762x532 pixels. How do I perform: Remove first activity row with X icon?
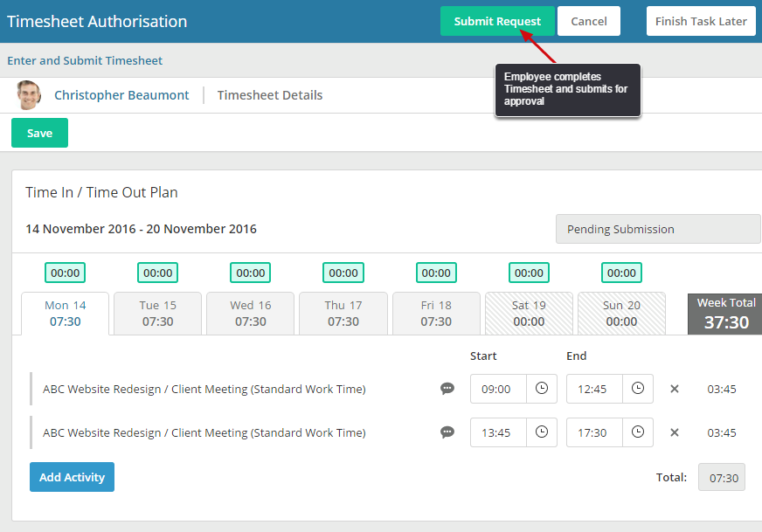click(675, 389)
